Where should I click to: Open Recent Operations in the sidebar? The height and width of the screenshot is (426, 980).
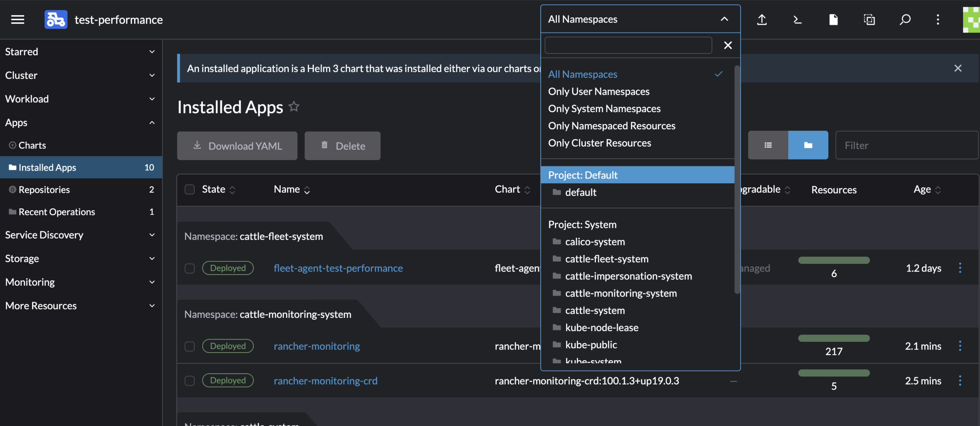click(81, 212)
